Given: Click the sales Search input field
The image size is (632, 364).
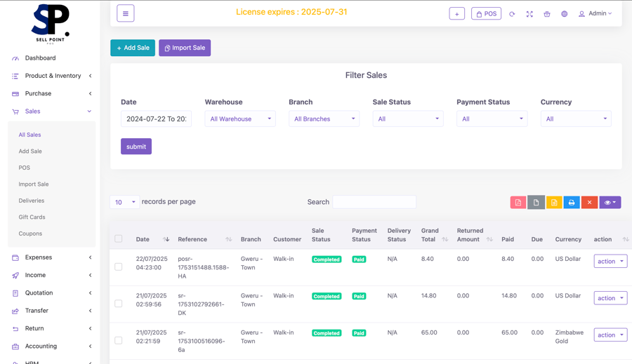Looking at the screenshot, I should tap(374, 202).
